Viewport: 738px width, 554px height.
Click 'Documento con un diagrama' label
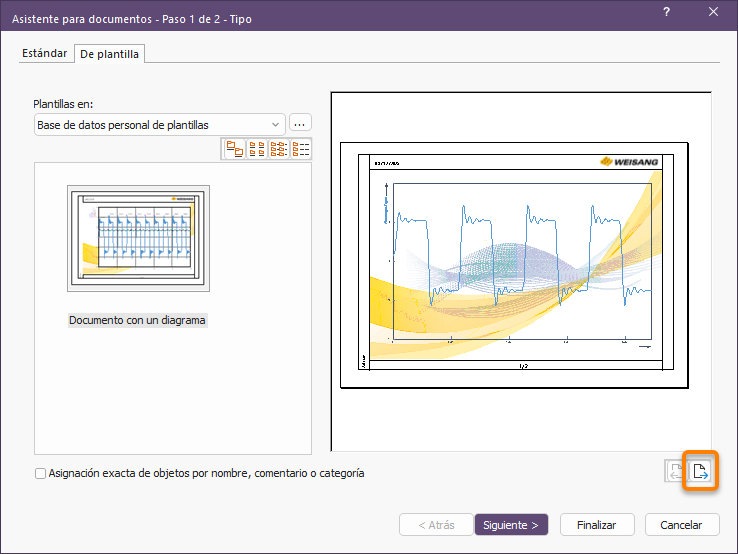click(138, 320)
